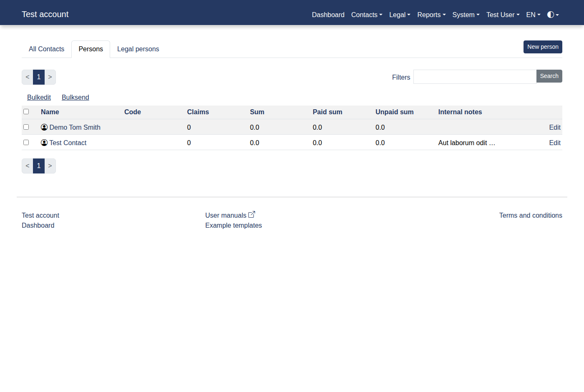The width and height of the screenshot is (584, 392).
Task: Go to next page using bottom arrow
Action: [50, 166]
